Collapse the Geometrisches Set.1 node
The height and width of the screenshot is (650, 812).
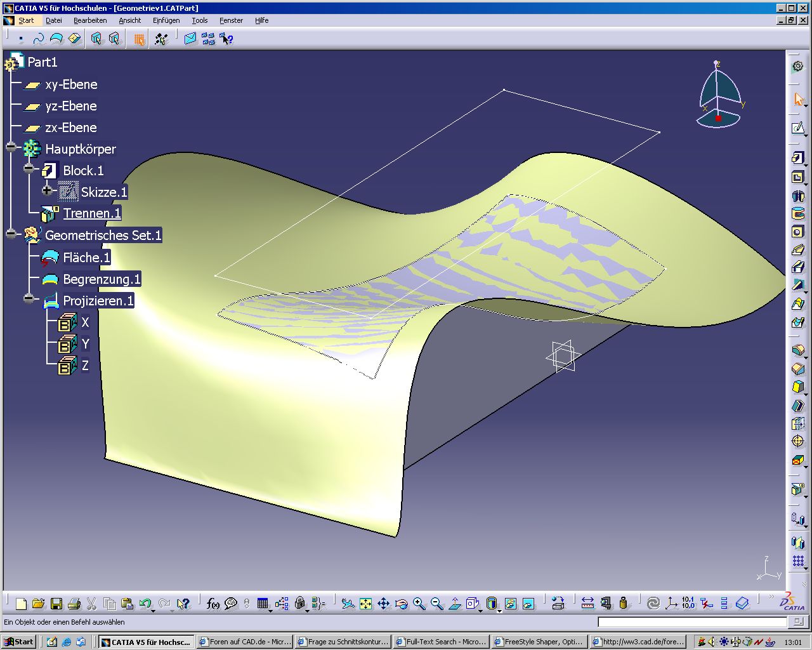click(x=11, y=233)
